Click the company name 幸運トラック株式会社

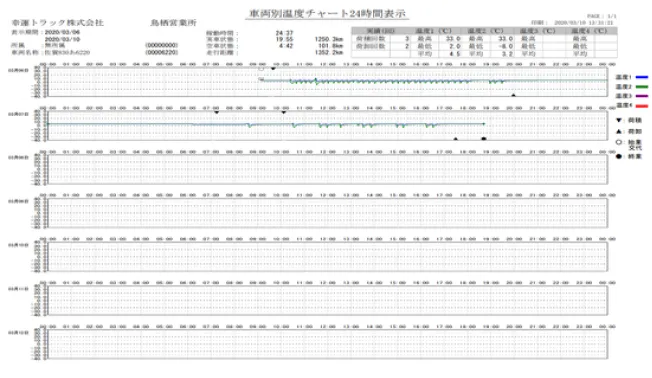(x=57, y=22)
